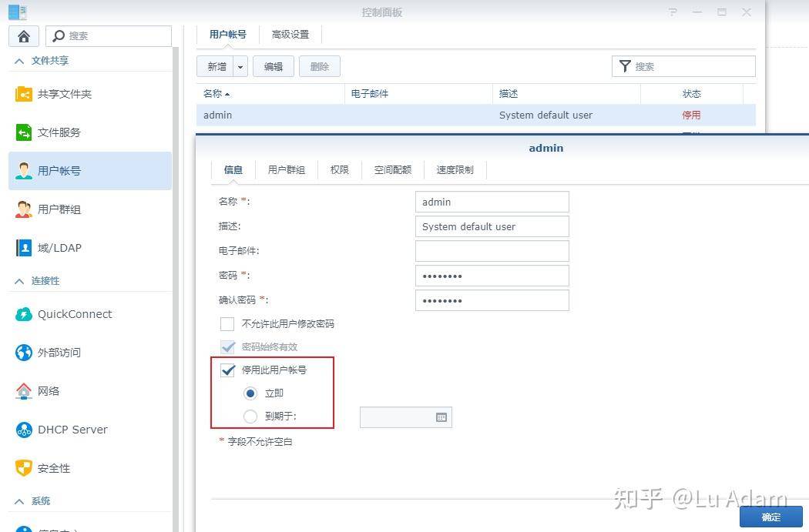This screenshot has height=532, width=809.
Task: Collapse the 连接性 section
Action: point(19,281)
